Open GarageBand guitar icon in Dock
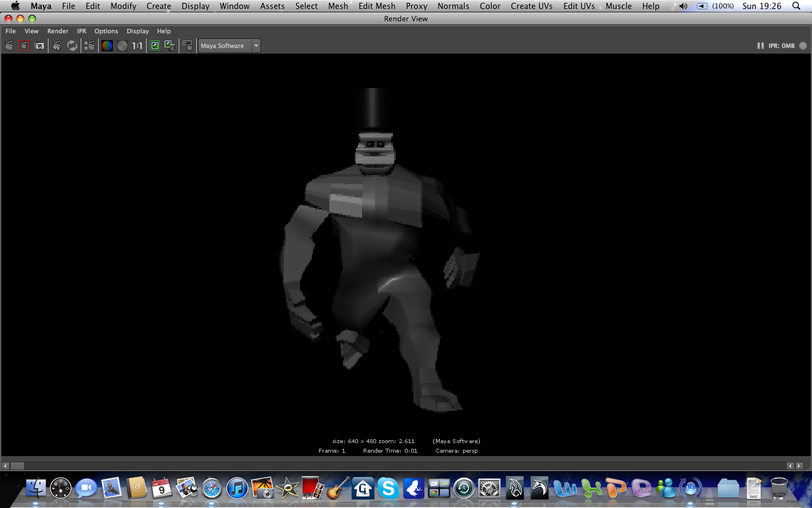Image resolution: width=812 pixels, height=508 pixels. [338, 488]
